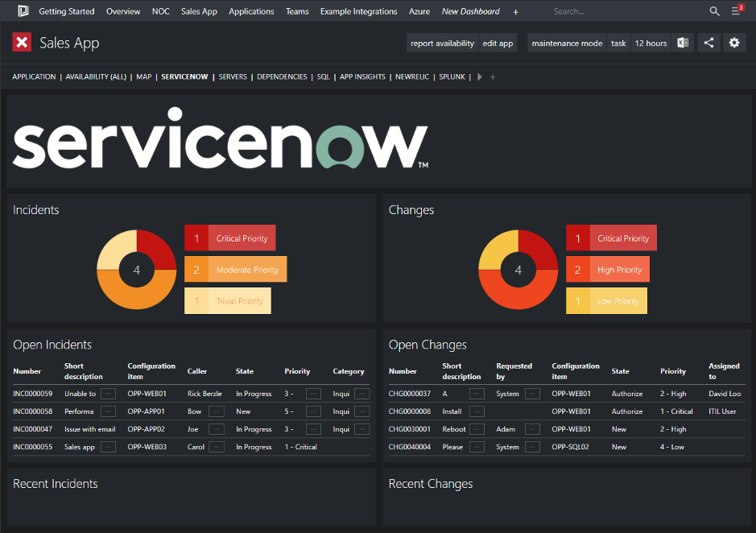Click the red Sales App status icon
This screenshot has height=533, width=756.
coord(22,43)
